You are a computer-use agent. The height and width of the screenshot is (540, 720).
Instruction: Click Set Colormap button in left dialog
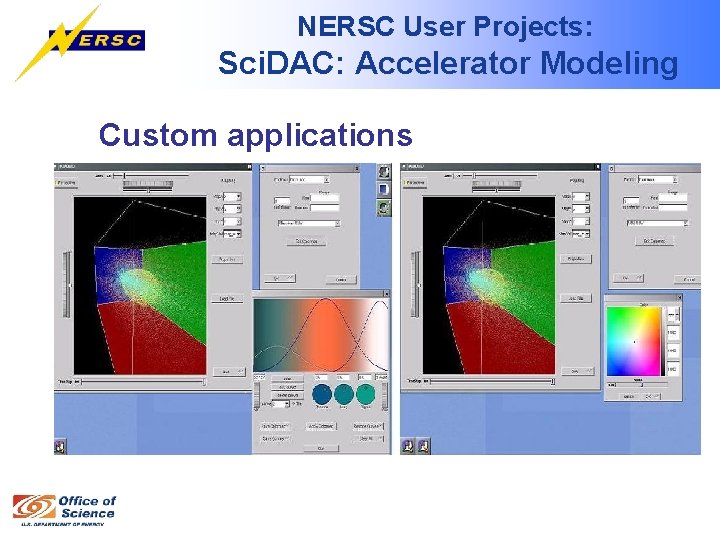coord(306,241)
